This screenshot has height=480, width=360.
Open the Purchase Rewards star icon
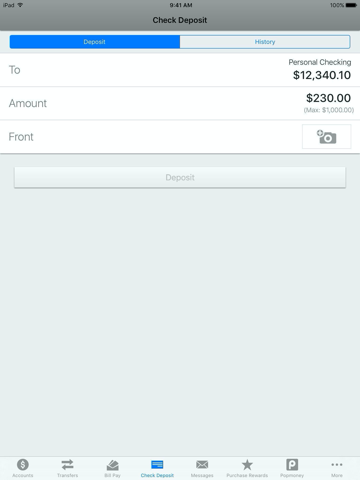tap(247, 464)
